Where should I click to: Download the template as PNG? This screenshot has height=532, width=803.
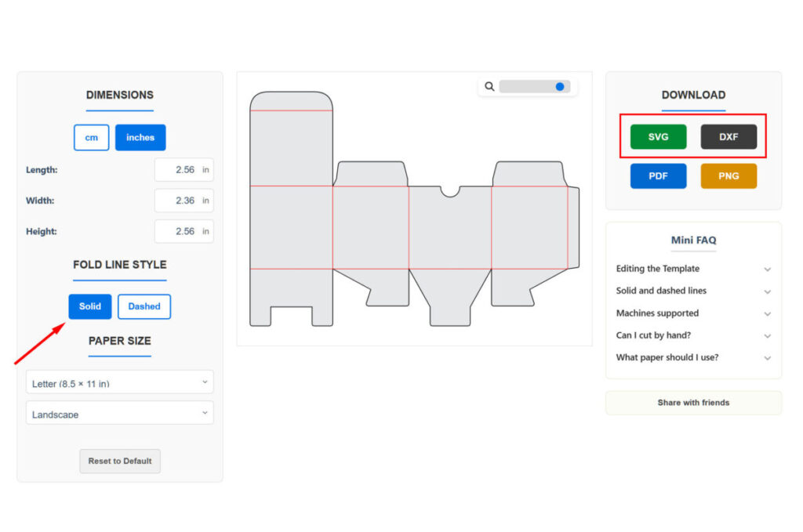click(729, 176)
